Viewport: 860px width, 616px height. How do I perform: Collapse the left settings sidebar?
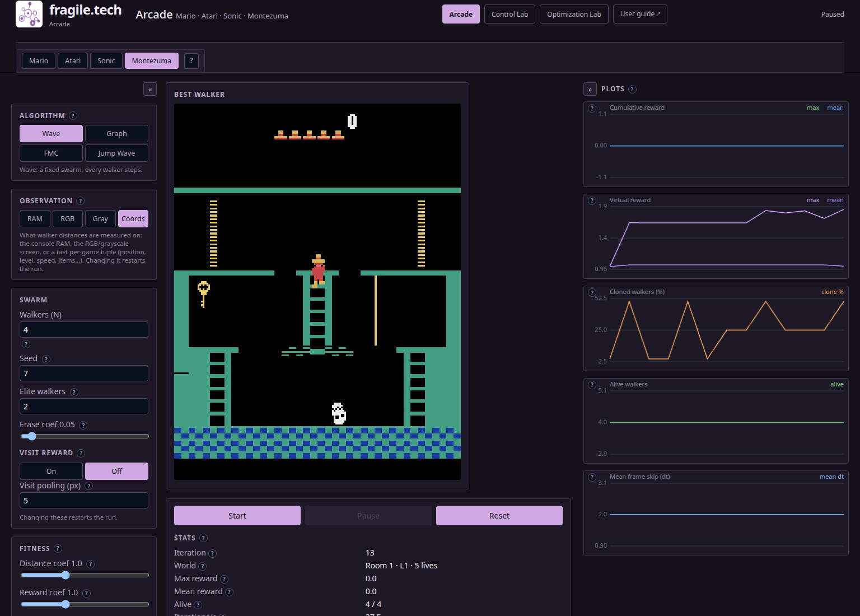point(150,90)
